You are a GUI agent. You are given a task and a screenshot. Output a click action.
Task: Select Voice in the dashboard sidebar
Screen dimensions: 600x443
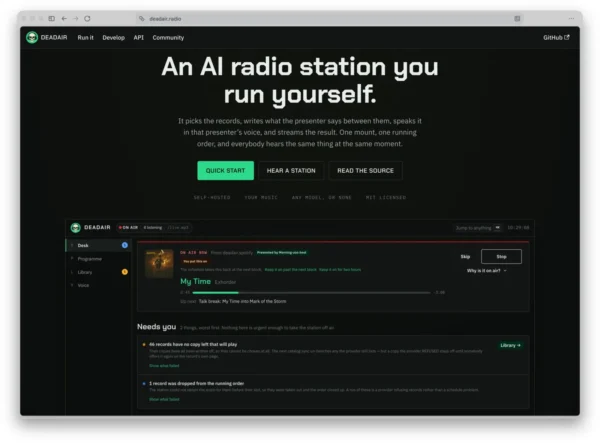(x=99, y=285)
